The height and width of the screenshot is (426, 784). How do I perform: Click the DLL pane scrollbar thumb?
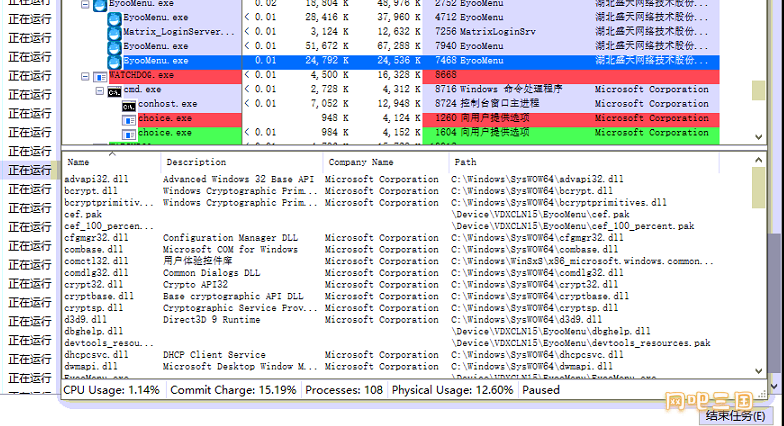758,187
